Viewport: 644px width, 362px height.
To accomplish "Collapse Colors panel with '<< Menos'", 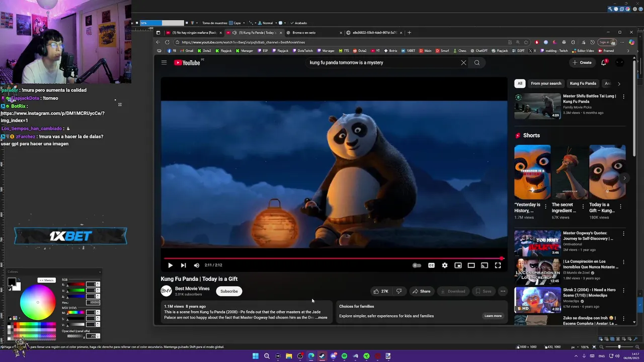I will (x=46, y=280).
